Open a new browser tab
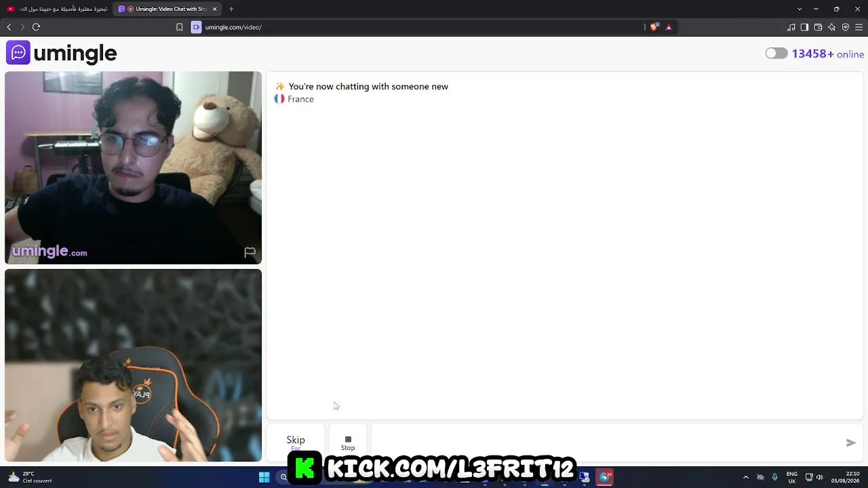The width and height of the screenshot is (868, 488). click(x=231, y=9)
